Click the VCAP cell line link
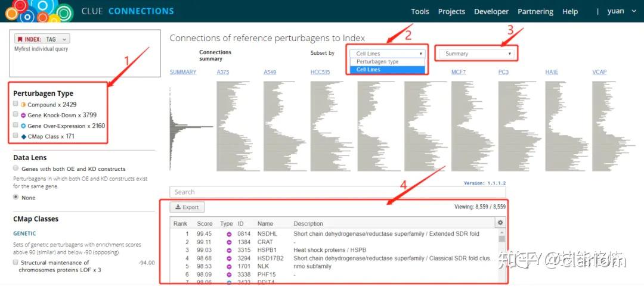The image size is (644, 287). click(x=599, y=72)
